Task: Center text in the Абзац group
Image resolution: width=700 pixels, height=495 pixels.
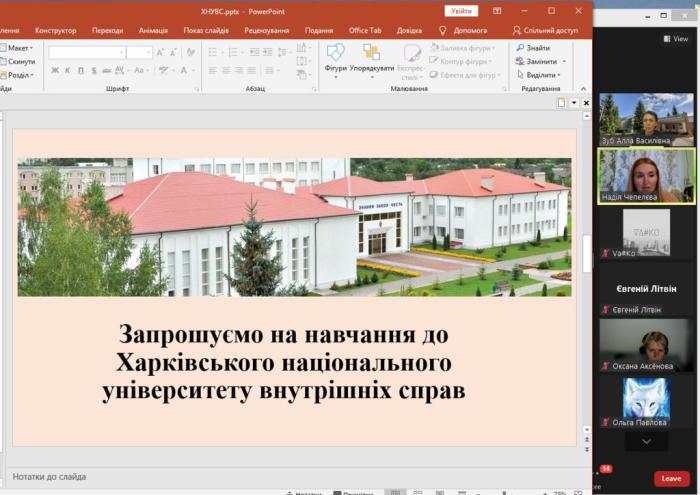Action: (226, 71)
